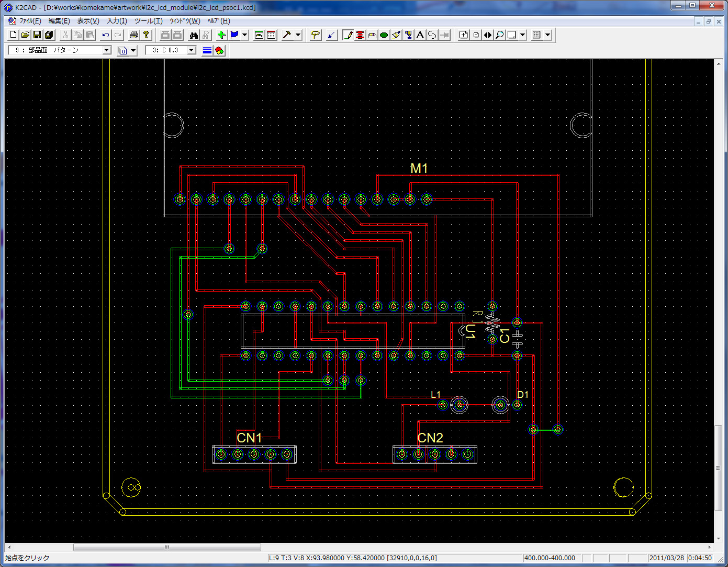Open the ツール(T) menu
The image size is (728, 567).
[148, 21]
